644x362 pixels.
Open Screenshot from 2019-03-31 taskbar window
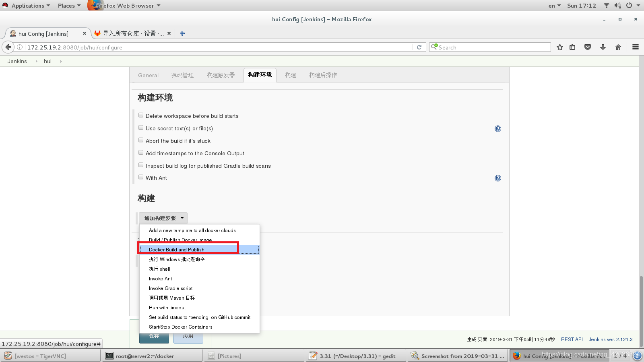coord(458,356)
